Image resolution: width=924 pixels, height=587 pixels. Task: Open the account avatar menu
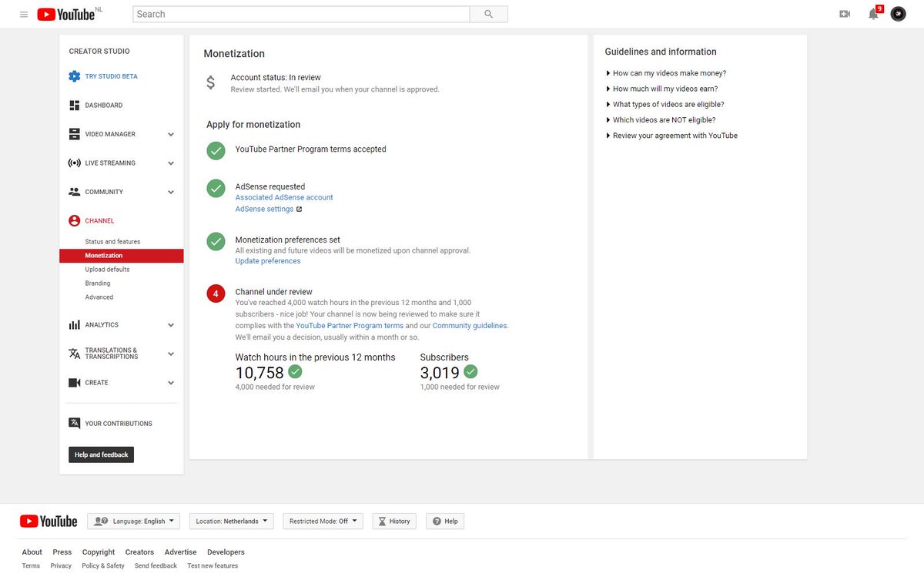tap(898, 14)
